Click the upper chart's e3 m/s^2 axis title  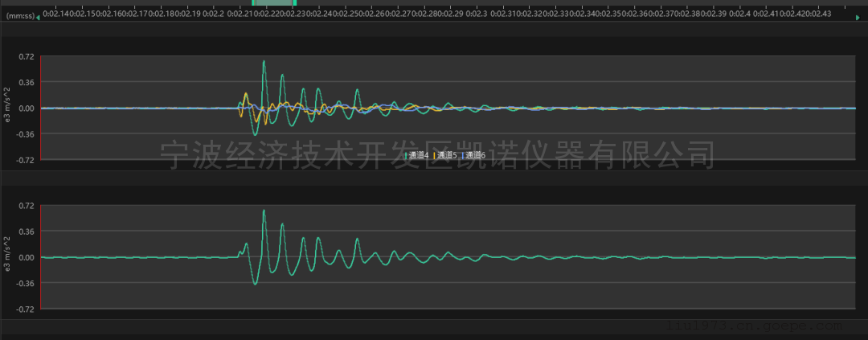tap(8, 108)
